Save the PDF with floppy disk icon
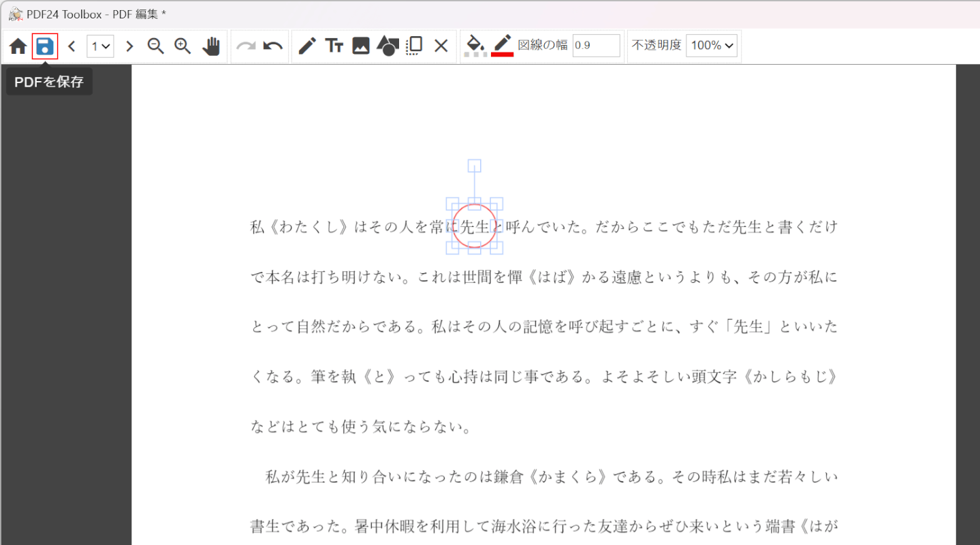The image size is (980, 545). (45, 46)
